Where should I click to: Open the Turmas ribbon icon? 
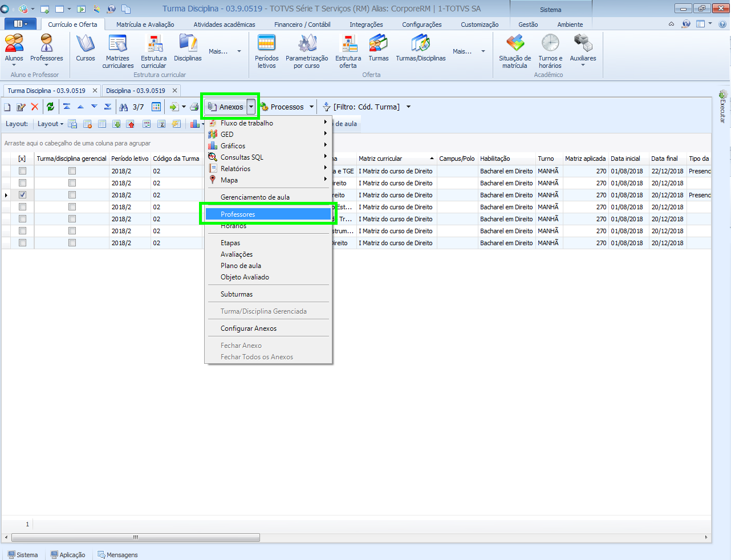click(379, 47)
